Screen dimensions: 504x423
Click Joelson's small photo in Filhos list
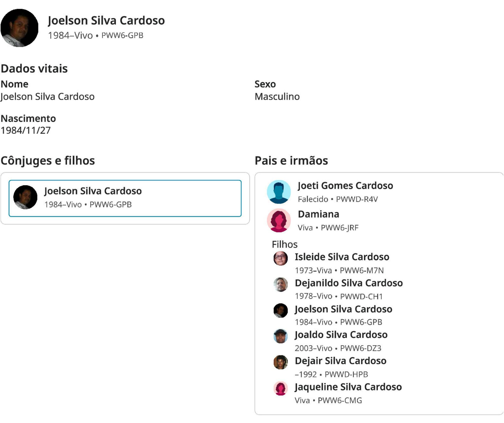[x=281, y=310]
